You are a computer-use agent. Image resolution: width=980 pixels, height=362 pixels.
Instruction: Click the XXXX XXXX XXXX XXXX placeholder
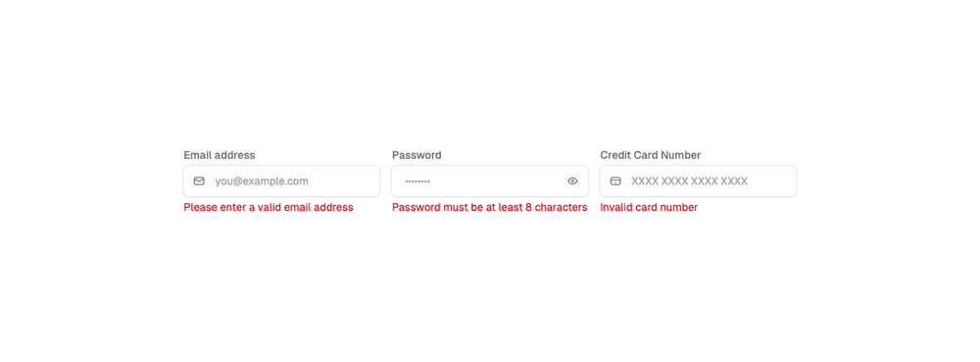(689, 181)
